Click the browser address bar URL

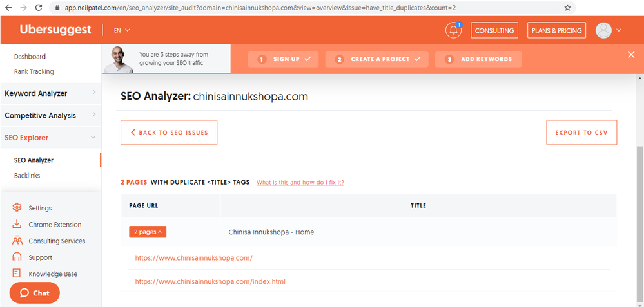260,7
